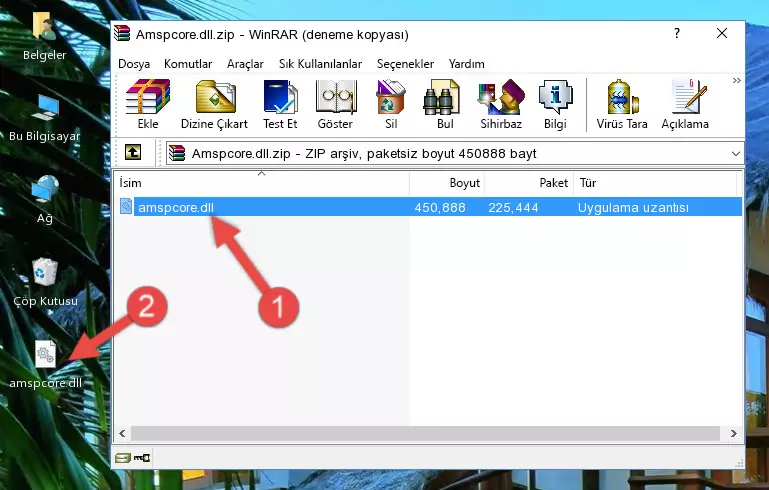This screenshot has width=769, height=490.
Task: Click the Virüs Tara scan icon
Action: 622,104
